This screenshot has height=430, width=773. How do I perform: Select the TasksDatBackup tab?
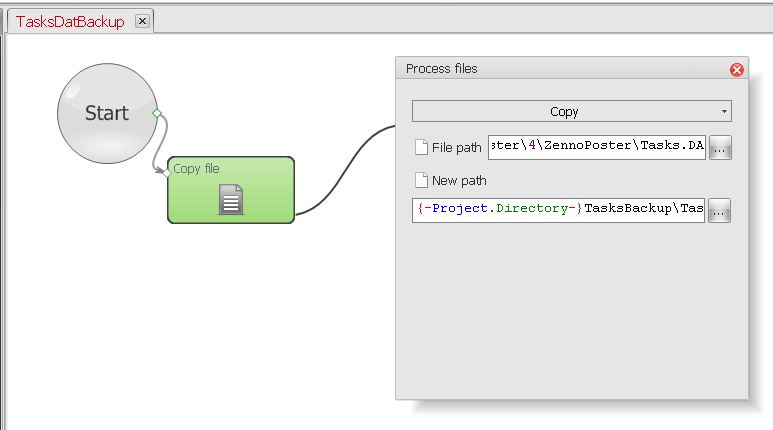70,21
